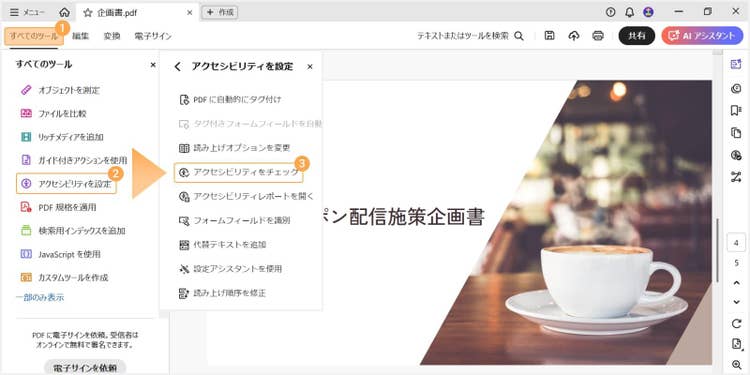Open the hamburger メニュー menu
Viewport: 750px width, 375px height.
click(27, 12)
